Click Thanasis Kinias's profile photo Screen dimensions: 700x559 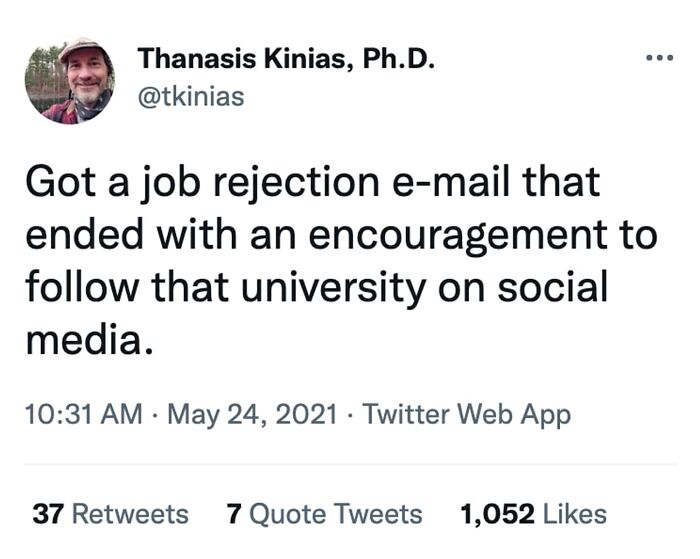[70, 81]
